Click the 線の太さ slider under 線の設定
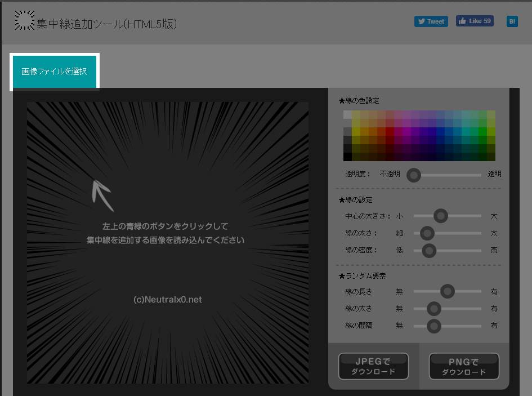Screen dimensions: 532x396 [427, 233]
